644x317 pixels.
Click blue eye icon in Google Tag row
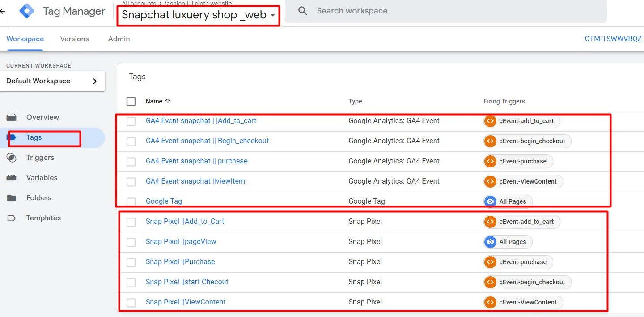coord(491,201)
